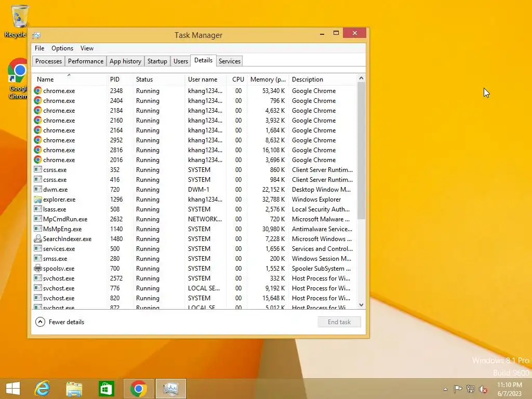
Task: Switch to Chrome in the taskbar
Action: [x=138, y=389]
